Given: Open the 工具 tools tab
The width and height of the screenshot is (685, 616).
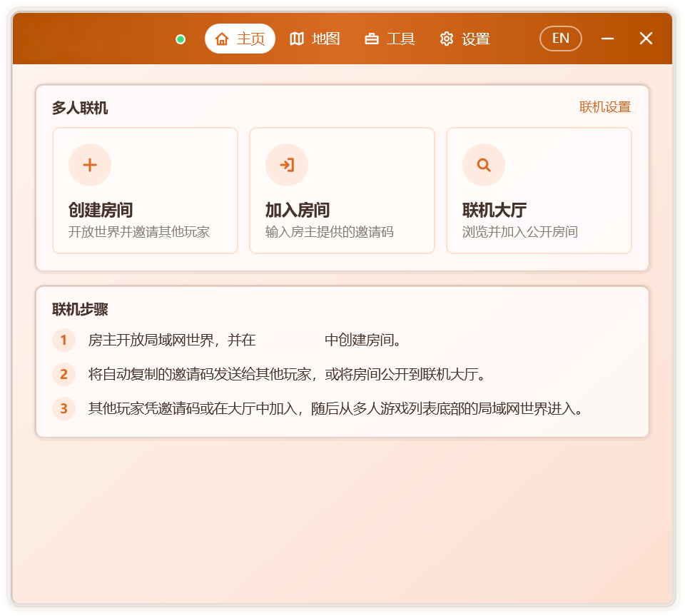Looking at the screenshot, I should (x=390, y=39).
